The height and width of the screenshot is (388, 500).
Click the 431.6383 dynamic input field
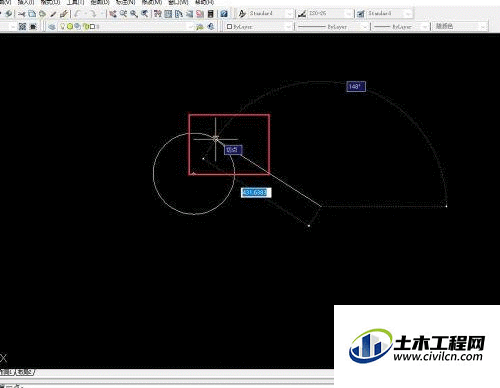(x=256, y=192)
